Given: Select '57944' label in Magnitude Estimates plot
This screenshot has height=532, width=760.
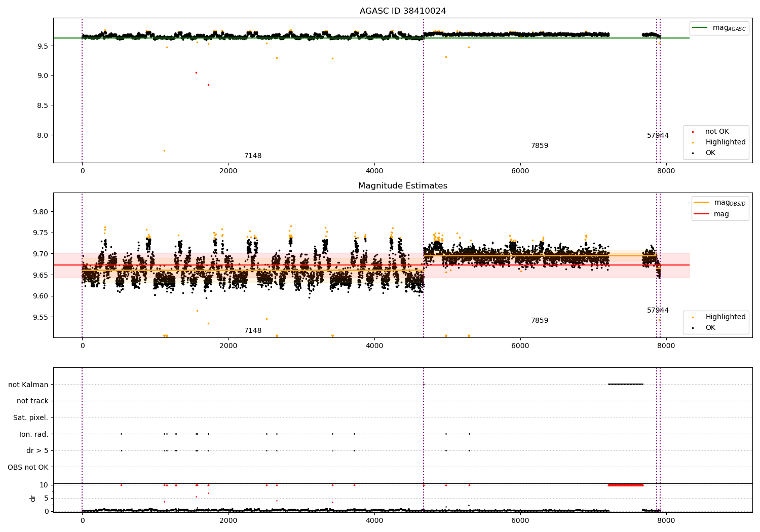Looking at the screenshot, I should pyautogui.click(x=658, y=310).
